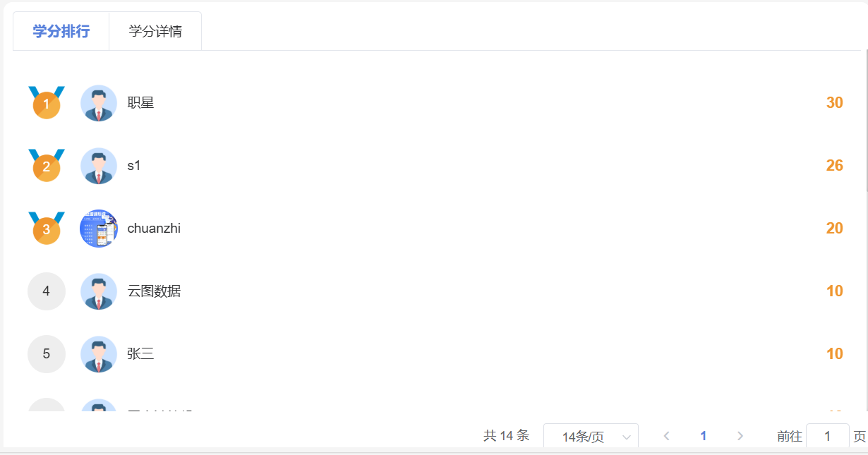The height and width of the screenshot is (455, 868).
Task: Open chuanzhi's custom avatar picture
Action: pos(99,229)
